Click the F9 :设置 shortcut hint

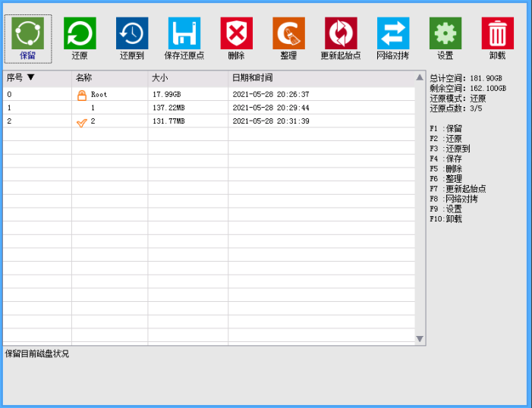445,209
